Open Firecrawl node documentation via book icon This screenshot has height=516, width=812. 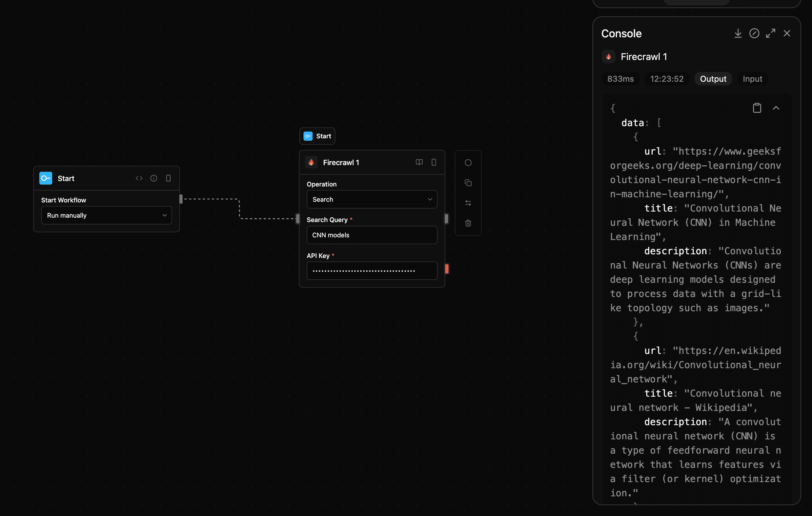click(419, 162)
